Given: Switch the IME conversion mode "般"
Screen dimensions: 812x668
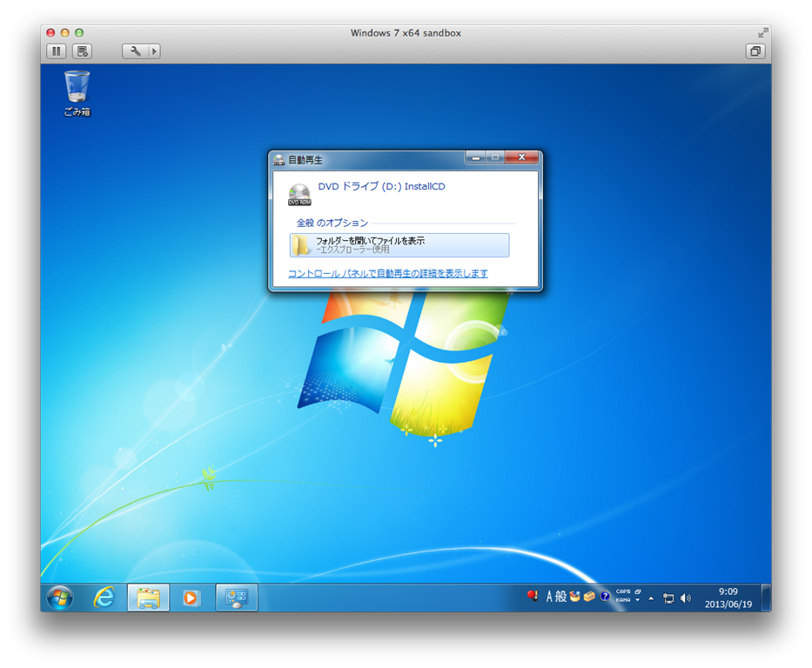Looking at the screenshot, I should 560,597.
